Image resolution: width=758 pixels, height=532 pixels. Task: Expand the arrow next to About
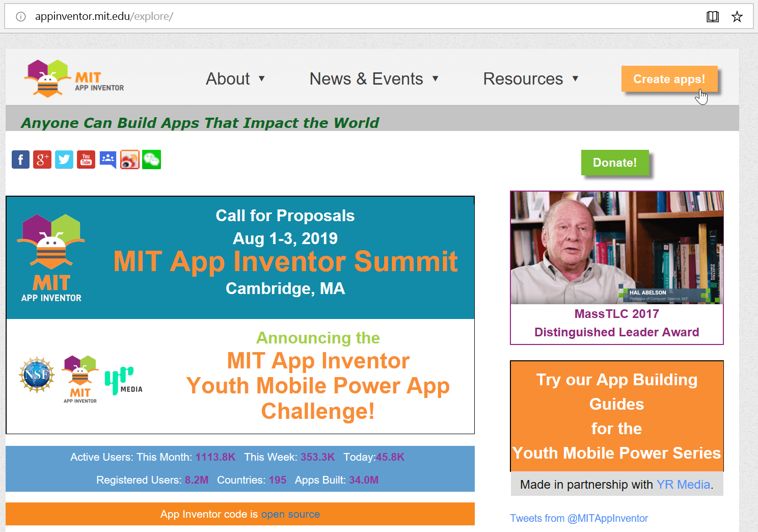(x=262, y=78)
